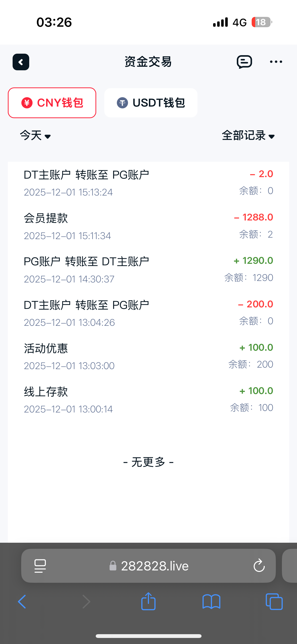Tap the Safari share icon
Image resolution: width=297 pixels, height=644 pixels.
148,601
